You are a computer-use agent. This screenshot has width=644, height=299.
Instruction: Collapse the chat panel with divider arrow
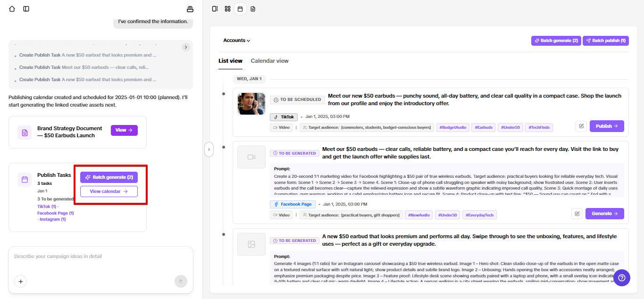tap(209, 149)
